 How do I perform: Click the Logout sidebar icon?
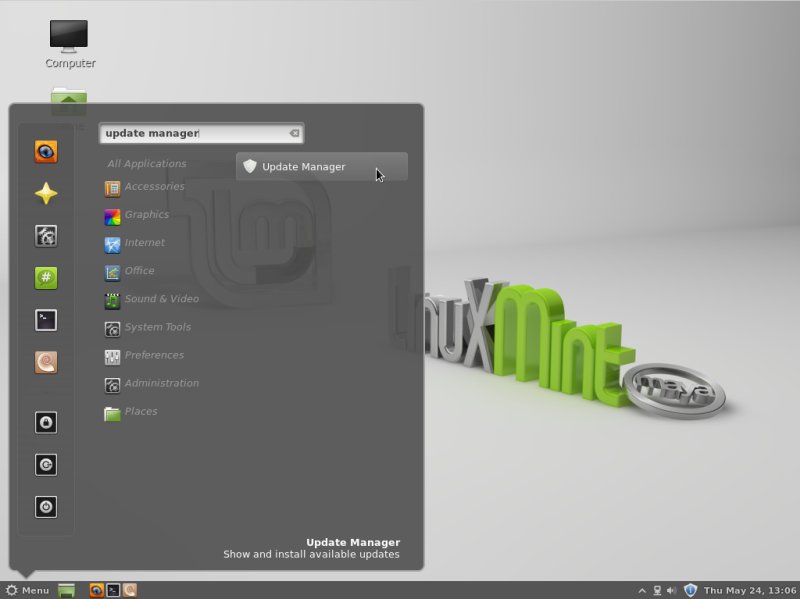click(x=46, y=464)
